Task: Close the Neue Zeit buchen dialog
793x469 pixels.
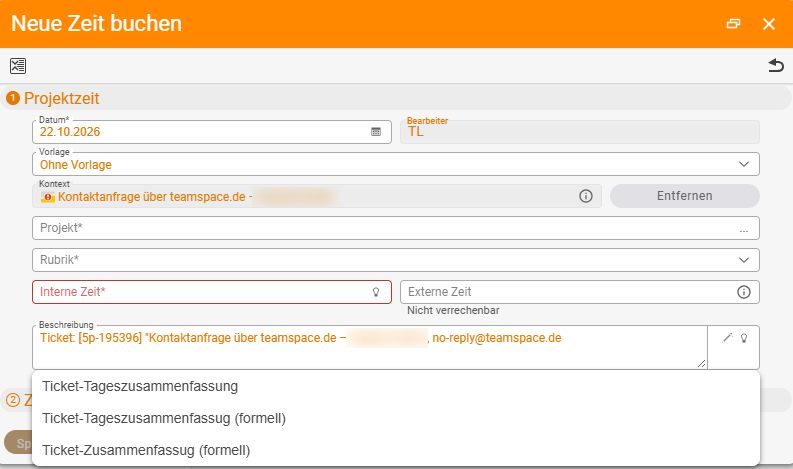Action: (769, 24)
